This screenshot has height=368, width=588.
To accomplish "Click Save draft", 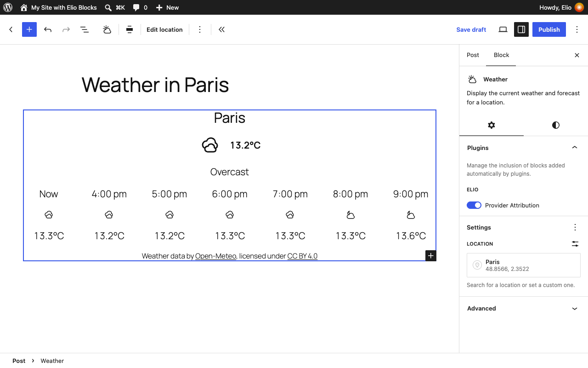I will (x=471, y=29).
